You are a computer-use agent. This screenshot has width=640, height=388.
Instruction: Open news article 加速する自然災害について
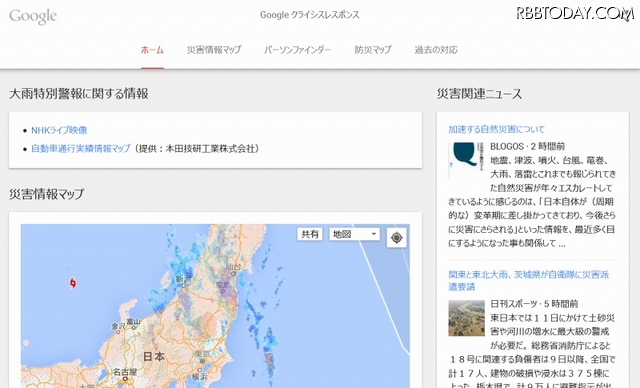[496, 129]
